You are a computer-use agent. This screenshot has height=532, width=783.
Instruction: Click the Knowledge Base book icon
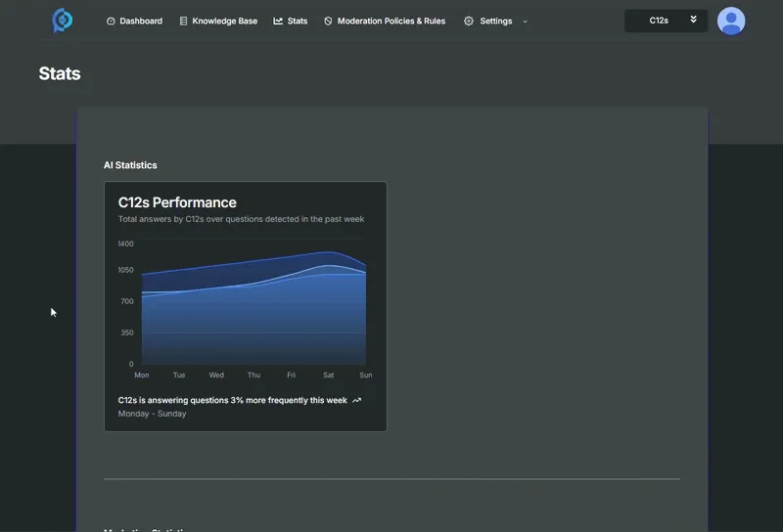[184, 21]
